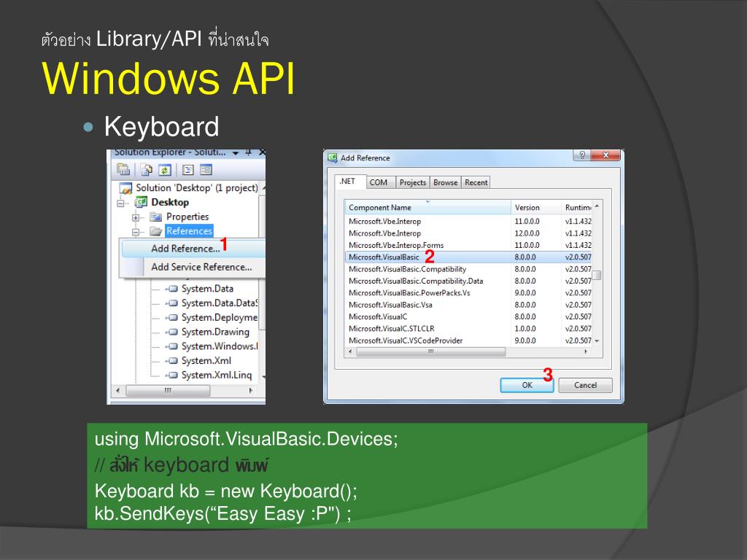Viewport: 747px width, 560px height.
Task: Expand the Properties node
Action: click(136, 218)
